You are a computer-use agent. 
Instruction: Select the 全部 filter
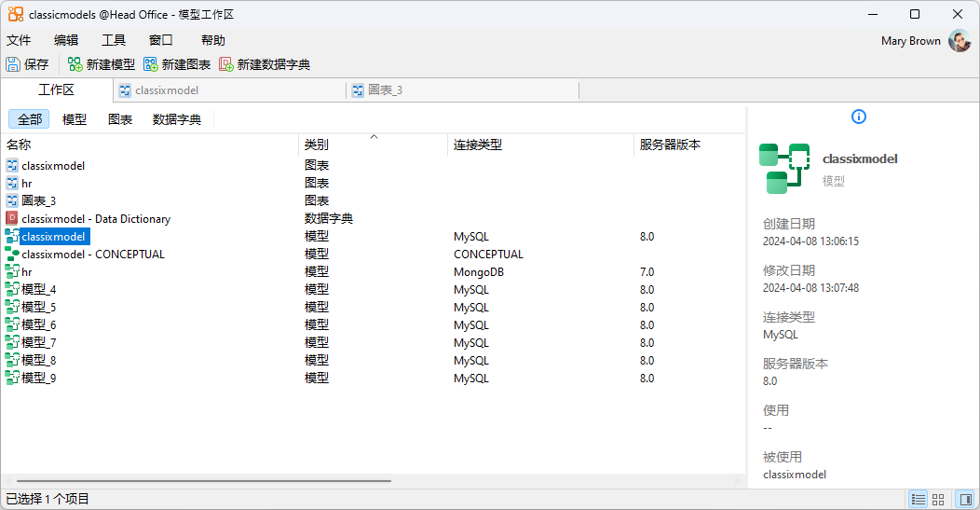(x=30, y=119)
